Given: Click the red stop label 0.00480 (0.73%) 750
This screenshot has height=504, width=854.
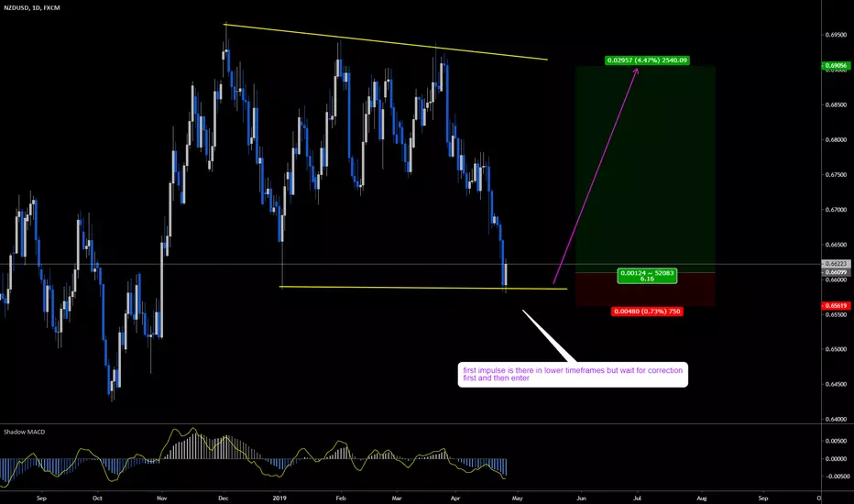Looking at the screenshot, I should point(647,312).
